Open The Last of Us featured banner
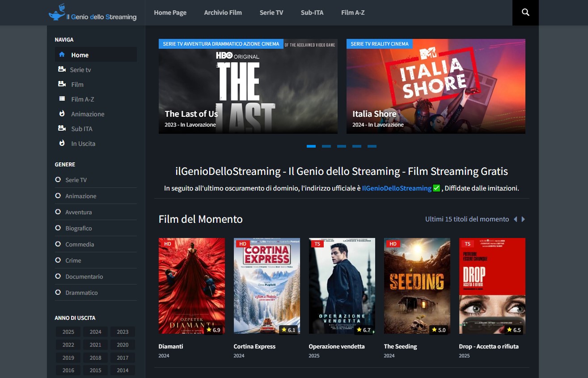The image size is (588, 378). pos(248,86)
